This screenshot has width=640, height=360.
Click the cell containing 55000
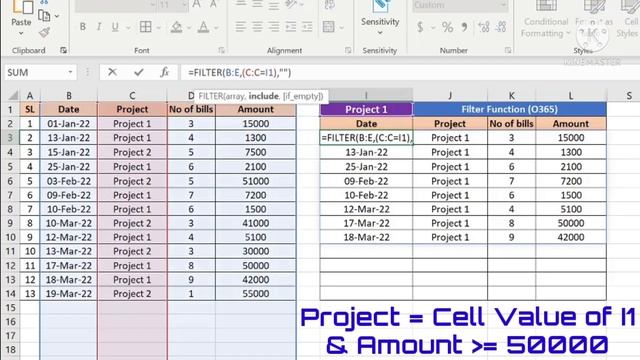point(256,293)
